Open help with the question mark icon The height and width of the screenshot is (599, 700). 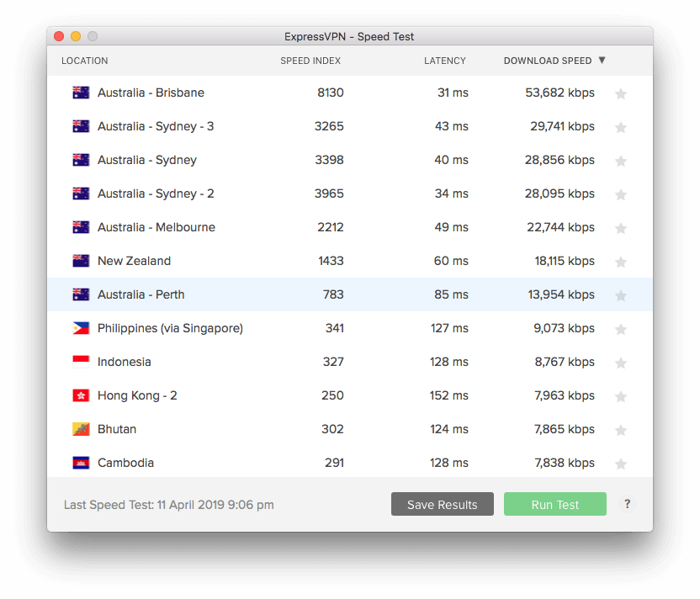pyautogui.click(x=628, y=504)
